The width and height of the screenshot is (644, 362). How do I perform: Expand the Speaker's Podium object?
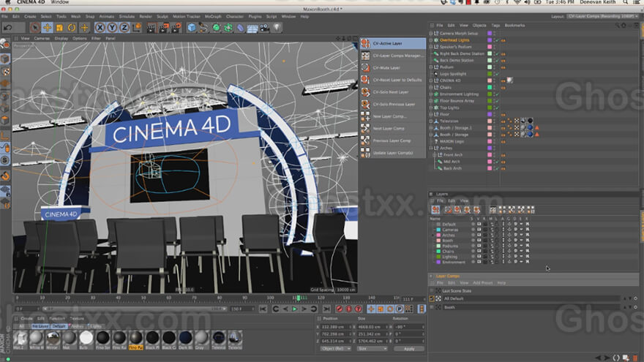[431, 47]
